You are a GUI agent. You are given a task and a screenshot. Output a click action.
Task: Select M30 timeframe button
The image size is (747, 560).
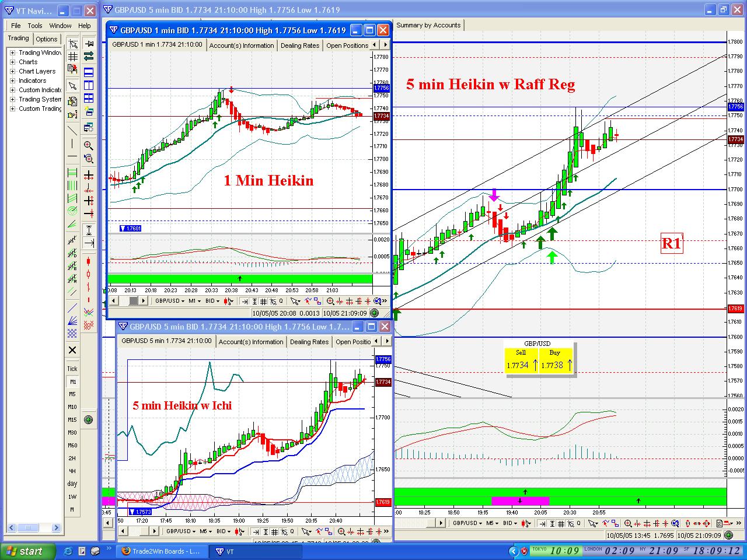tap(72, 433)
